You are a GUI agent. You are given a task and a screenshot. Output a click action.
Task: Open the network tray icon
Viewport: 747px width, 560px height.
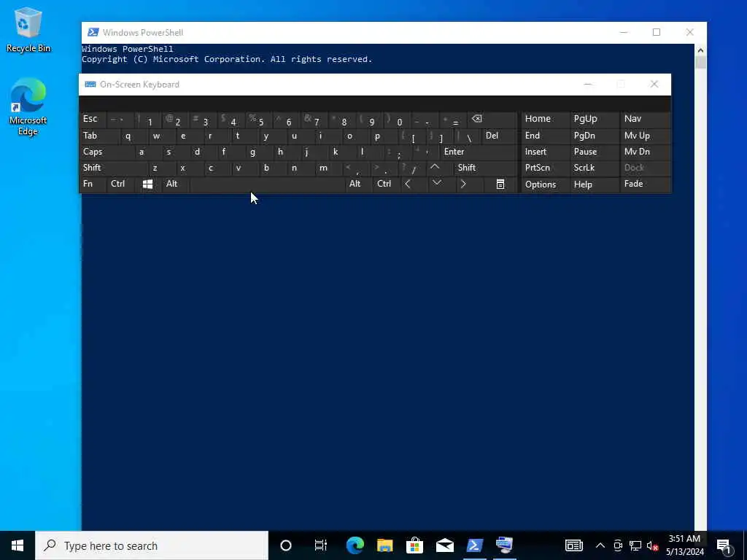click(635, 545)
